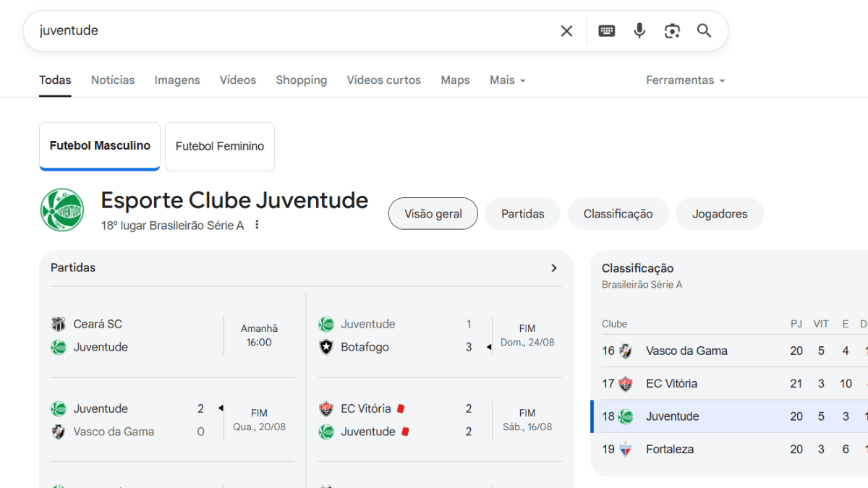Show the Jogadores chip section
This screenshot has width=868, height=488.
[x=719, y=214]
